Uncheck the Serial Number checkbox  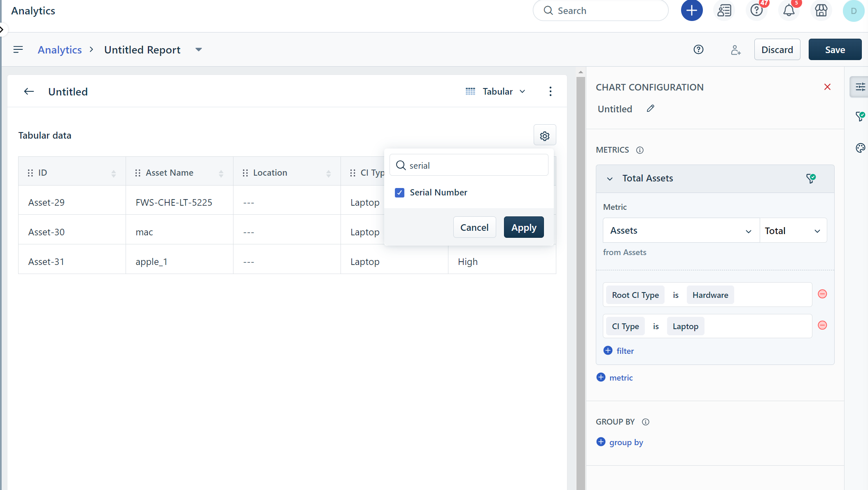tap(399, 193)
